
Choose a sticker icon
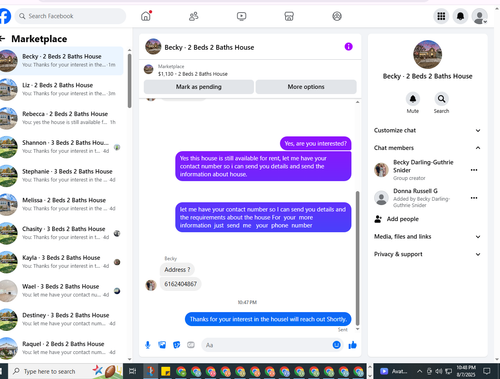pyautogui.click(x=176, y=345)
